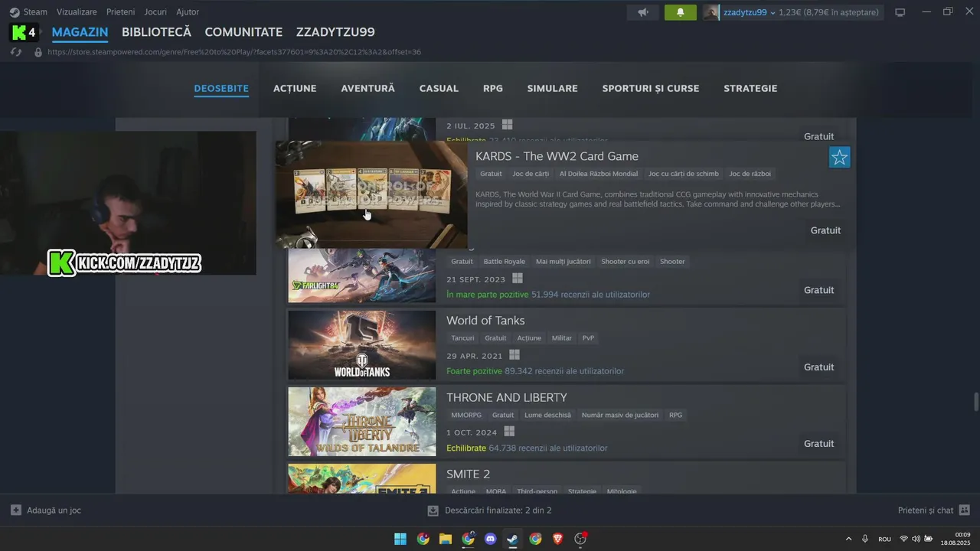Add KARDS to wishlist with star
This screenshot has height=551, width=980.
(839, 158)
